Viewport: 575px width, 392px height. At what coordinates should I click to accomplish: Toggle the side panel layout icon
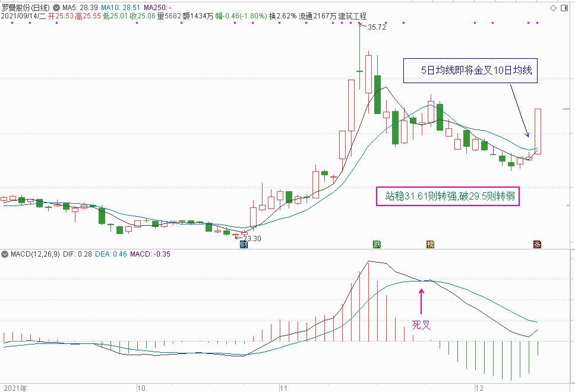(564, 8)
